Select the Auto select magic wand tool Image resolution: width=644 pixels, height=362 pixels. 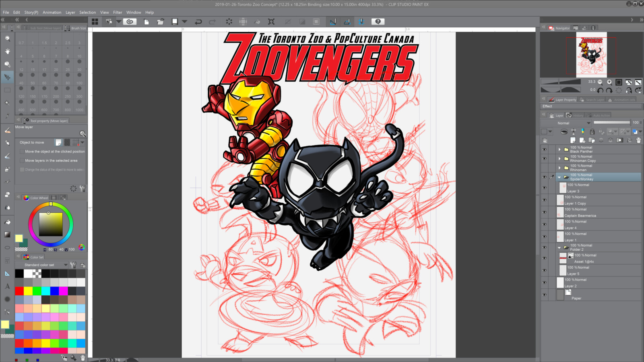click(7, 103)
